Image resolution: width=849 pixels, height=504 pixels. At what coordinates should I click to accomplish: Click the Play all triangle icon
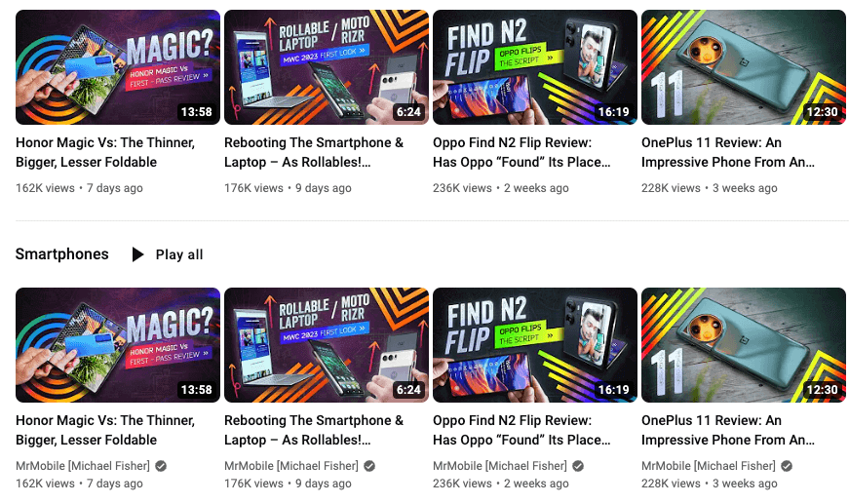138,254
